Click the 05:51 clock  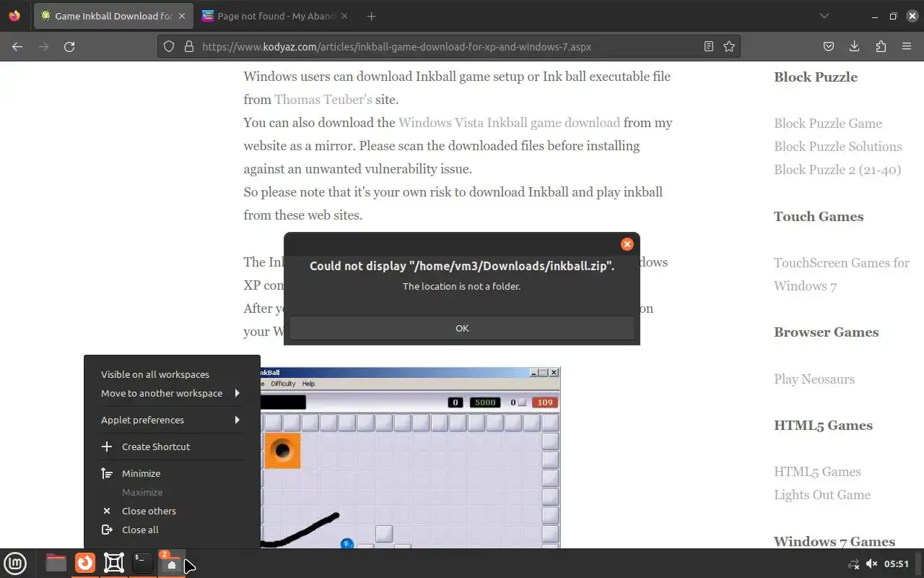tap(897, 564)
